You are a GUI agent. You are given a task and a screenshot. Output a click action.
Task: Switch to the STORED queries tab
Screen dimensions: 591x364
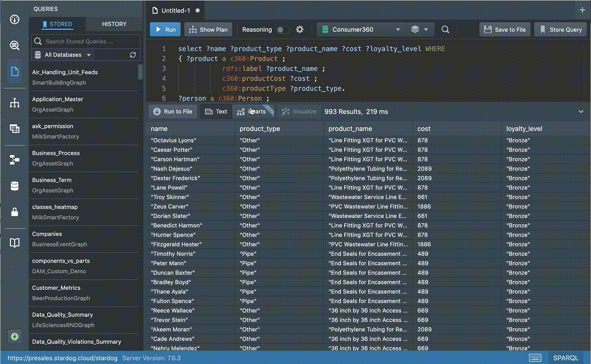pos(57,24)
